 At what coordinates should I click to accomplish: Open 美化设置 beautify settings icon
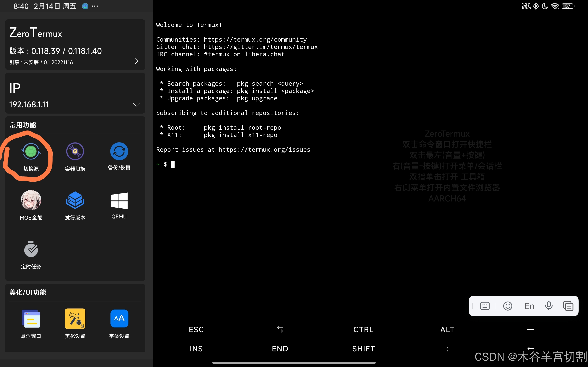pos(75,319)
